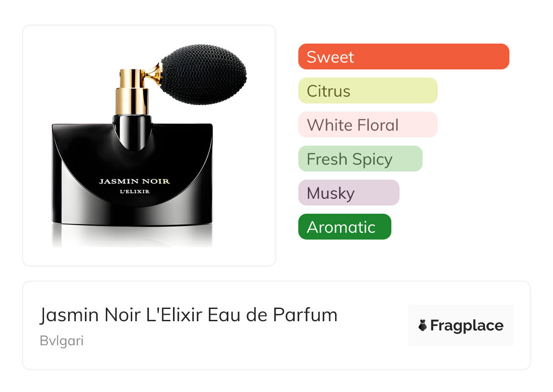Click the JASMIN NOIR label on the bottle

pos(134,181)
